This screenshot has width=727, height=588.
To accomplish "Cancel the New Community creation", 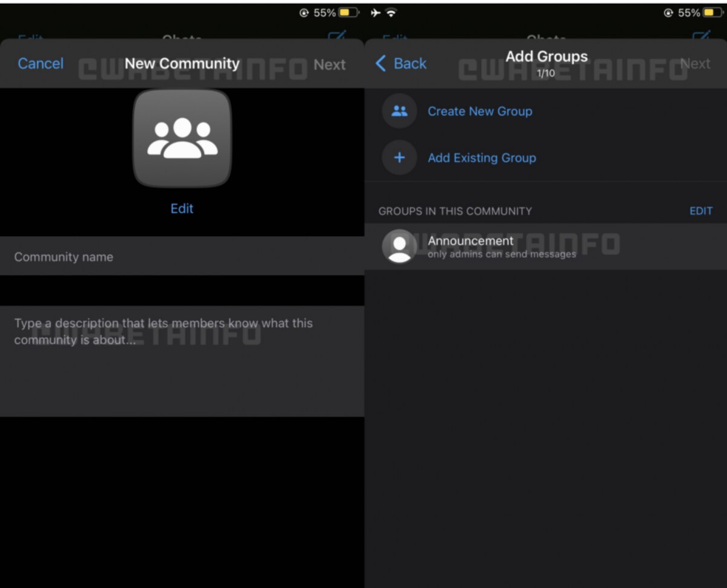I will point(41,64).
